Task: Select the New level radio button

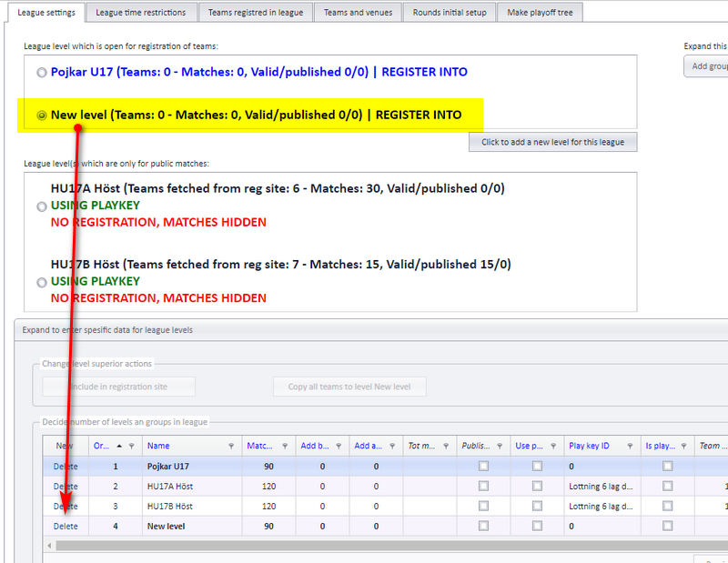Action: [x=42, y=116]
